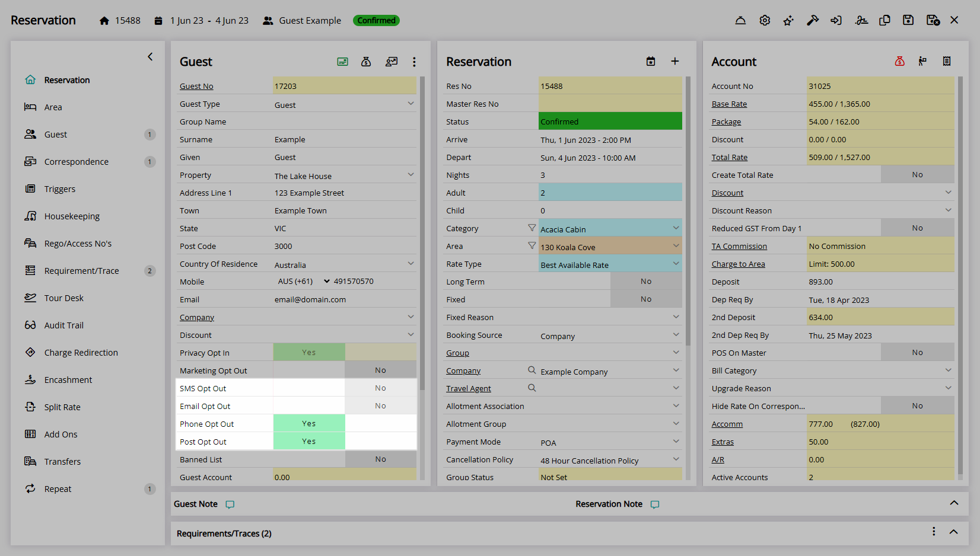Toggle Marketing Opt Out switch

pyautogui.click(x=345, y=370)
